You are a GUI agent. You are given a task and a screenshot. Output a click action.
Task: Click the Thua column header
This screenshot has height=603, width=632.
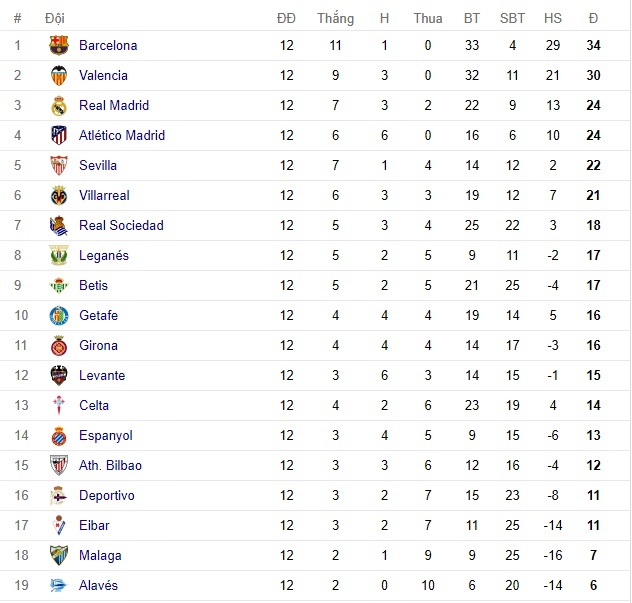tap(428, 18)
